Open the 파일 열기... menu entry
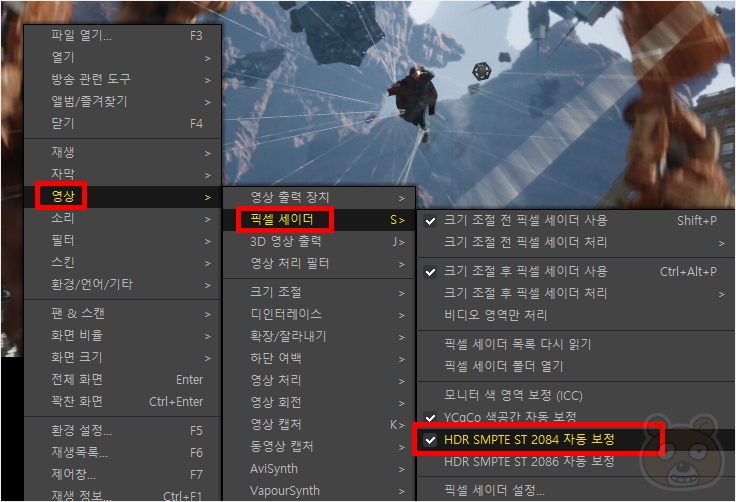Image resolution: width=736 pixels, height=502 pixels. (x=123, y=36)
